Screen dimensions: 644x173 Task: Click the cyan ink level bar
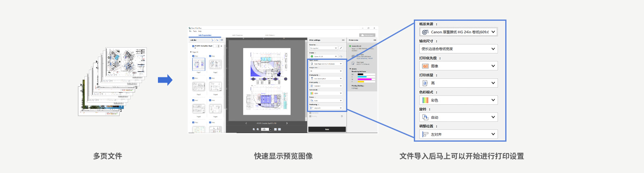366,77
